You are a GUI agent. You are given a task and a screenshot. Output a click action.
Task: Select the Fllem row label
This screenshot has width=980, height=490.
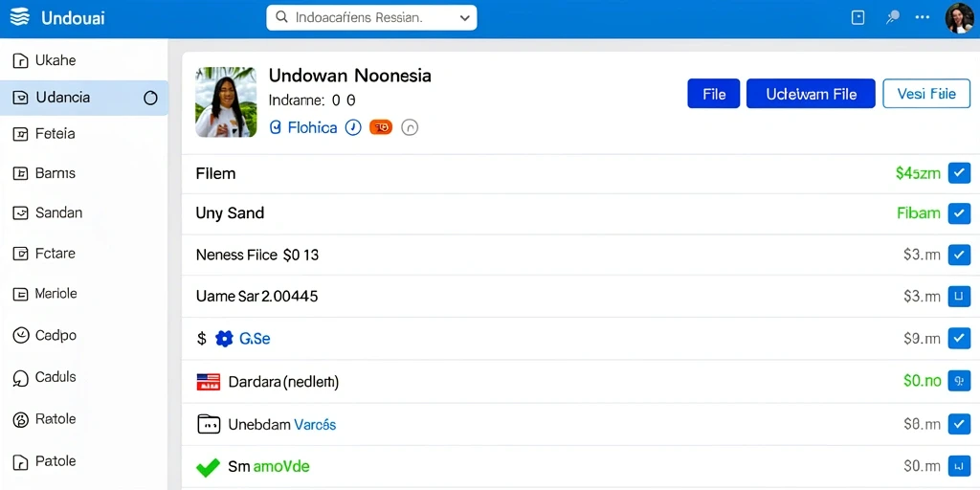pyautogui.click(x=215, y=173)
